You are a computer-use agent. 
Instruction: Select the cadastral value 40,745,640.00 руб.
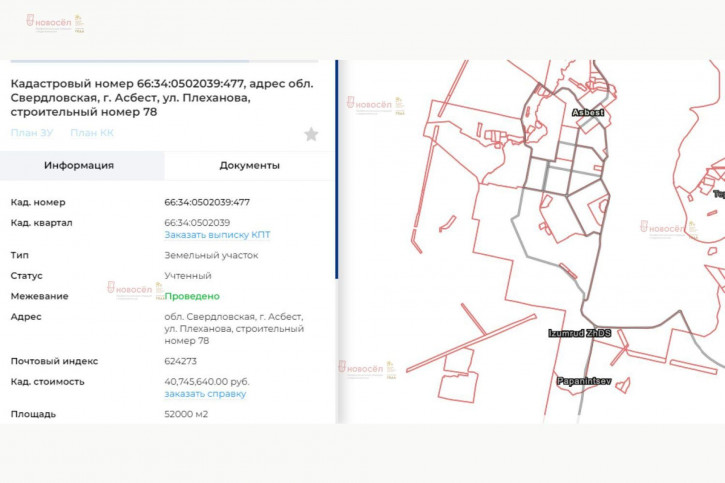pyautogui.click(x=207, y=382)
